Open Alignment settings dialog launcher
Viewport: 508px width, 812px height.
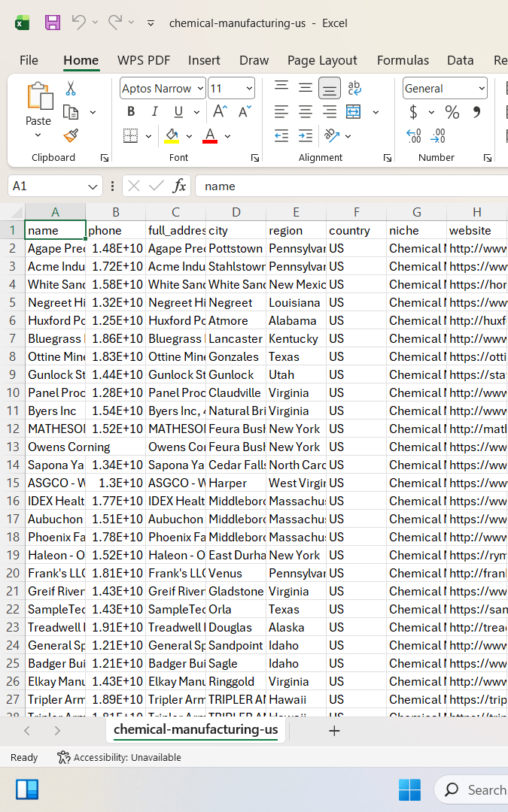388,158
